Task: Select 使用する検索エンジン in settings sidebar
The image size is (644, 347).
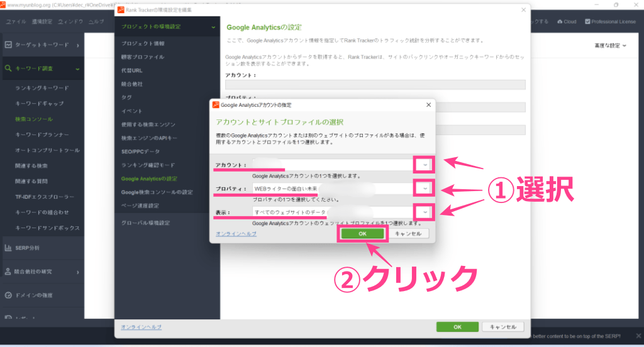Action: [148, 124]
